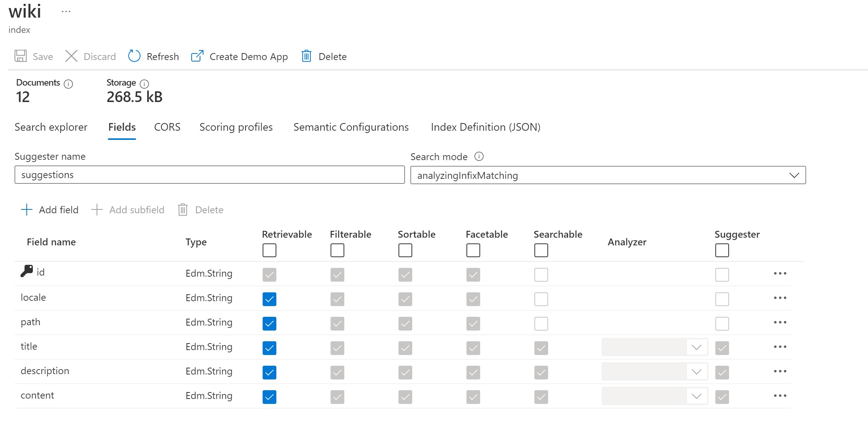Screen dimensions: 868x428
Task: Open more options for id row
Action: point(780,273)
